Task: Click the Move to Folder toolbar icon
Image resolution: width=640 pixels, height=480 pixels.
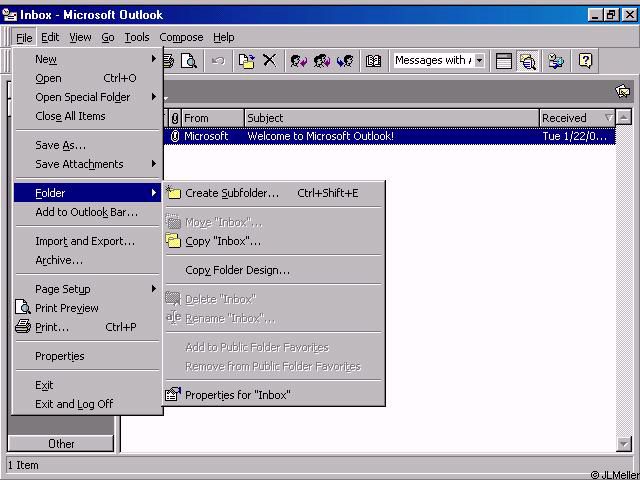Action: 247,61
